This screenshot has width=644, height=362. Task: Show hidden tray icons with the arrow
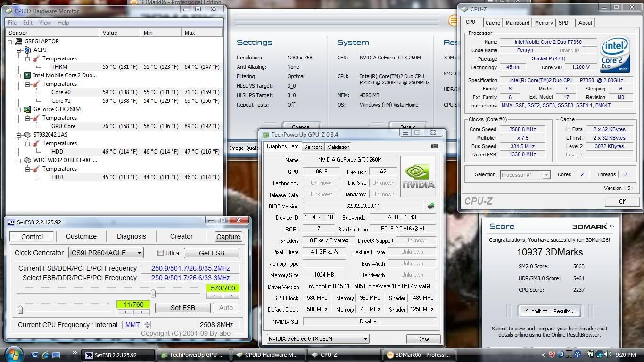tap(543, 354)
